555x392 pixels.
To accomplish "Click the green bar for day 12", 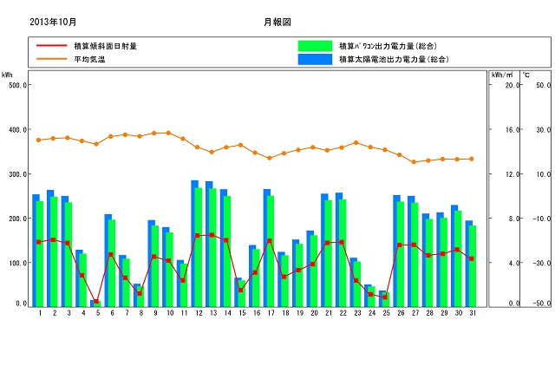I will point(199,247).
